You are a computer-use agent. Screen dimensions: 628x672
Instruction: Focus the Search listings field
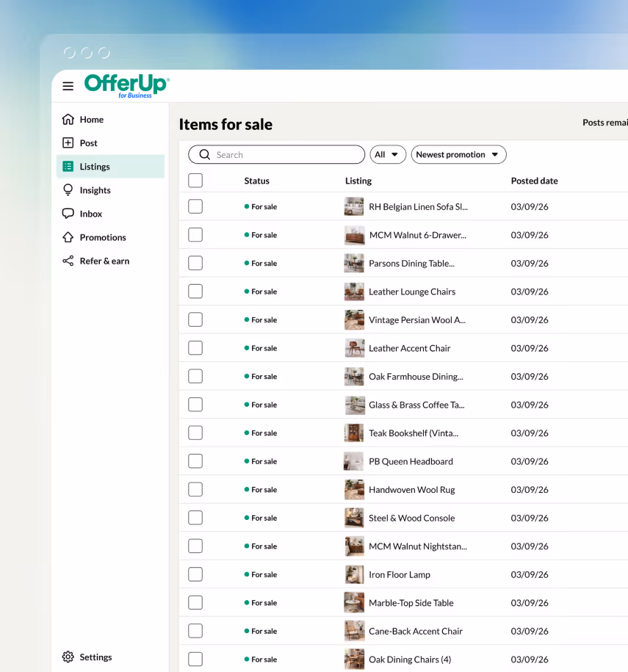tap(276, 155)
